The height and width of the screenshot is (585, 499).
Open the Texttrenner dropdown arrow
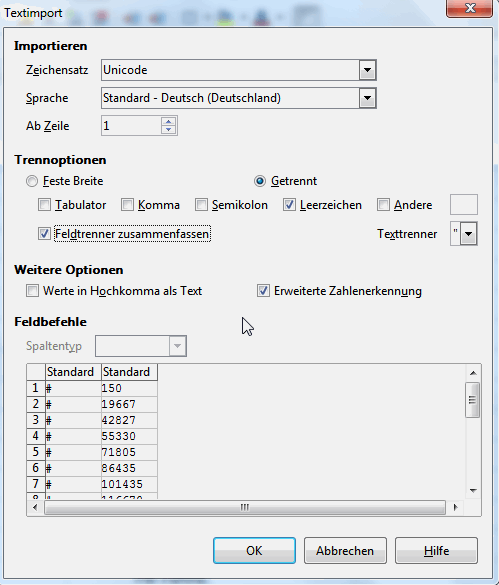pyautogui.click(x=469, y=234)
